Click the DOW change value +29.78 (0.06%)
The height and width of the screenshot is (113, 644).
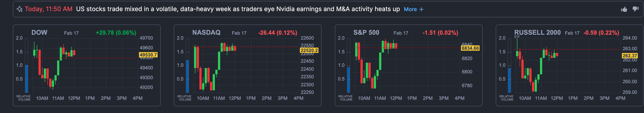point(116,33)
